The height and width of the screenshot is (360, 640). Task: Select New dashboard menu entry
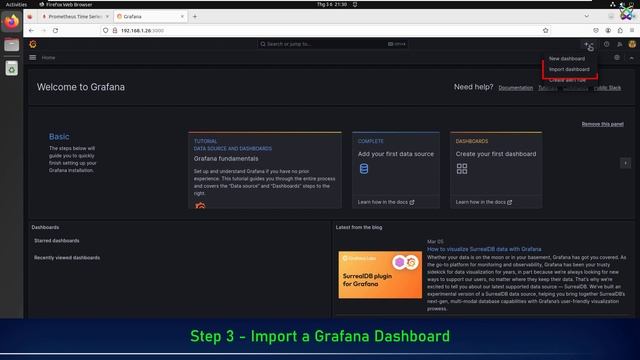point(567,59)
